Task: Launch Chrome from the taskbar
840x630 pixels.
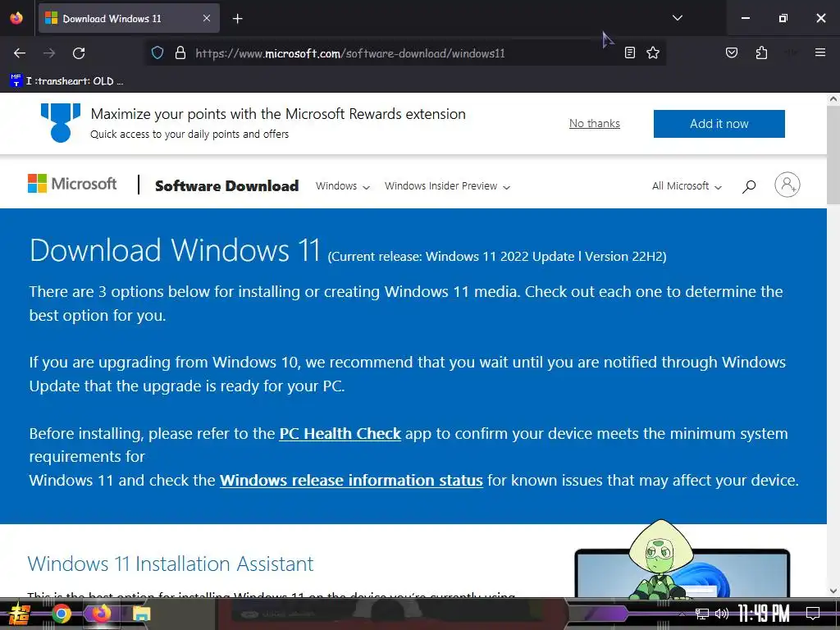Action: pos(61,614)
